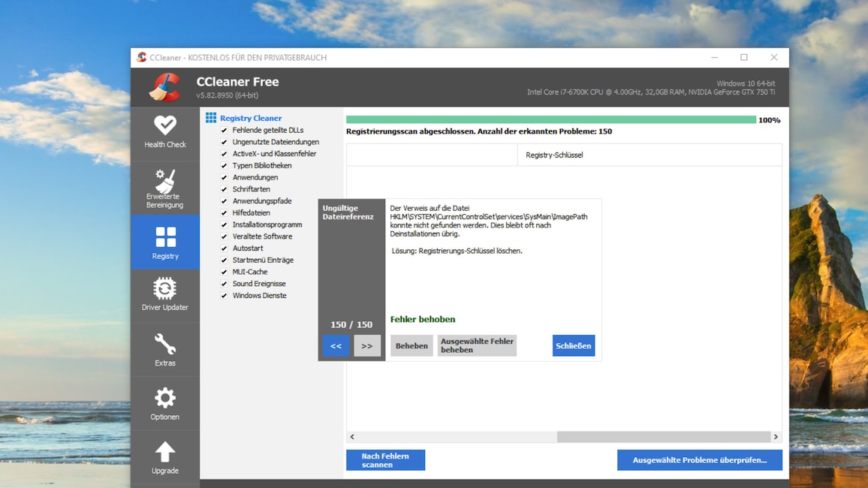Click Ausgewählte Probleme überprüfen button

point(700,460)
